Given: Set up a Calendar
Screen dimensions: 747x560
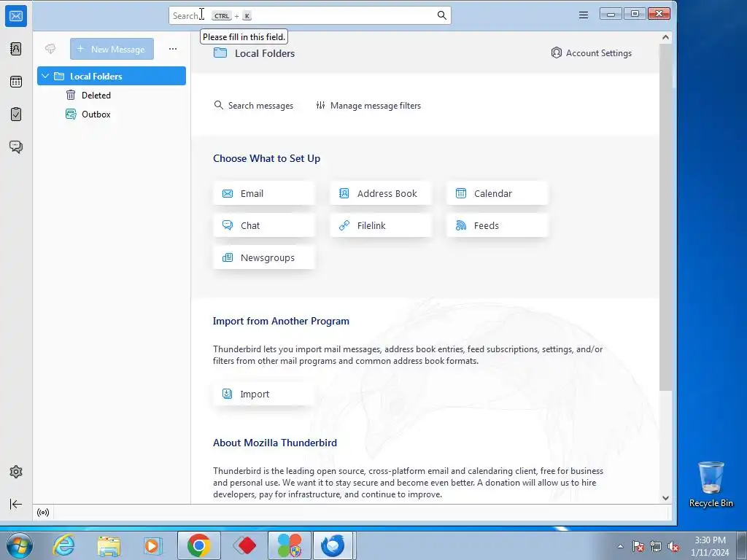Looking at the screenshot, I should click(498, 193).
